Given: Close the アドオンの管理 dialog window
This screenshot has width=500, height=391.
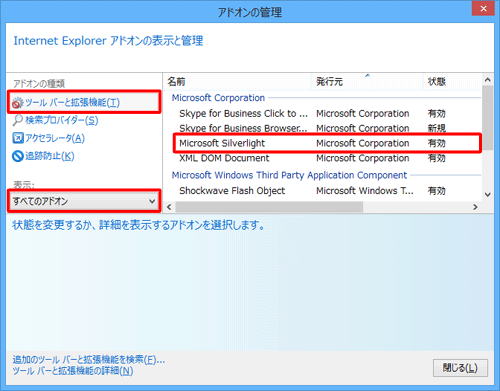Looking at the screenshot, I should point(483,9).
